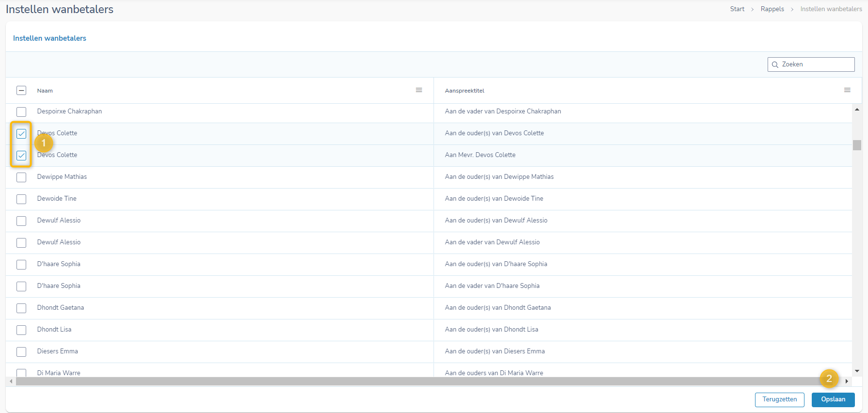Focus the Zoeken search field
Image resolution: width=868 pixels, height=413 pixels.
(816, 64)
